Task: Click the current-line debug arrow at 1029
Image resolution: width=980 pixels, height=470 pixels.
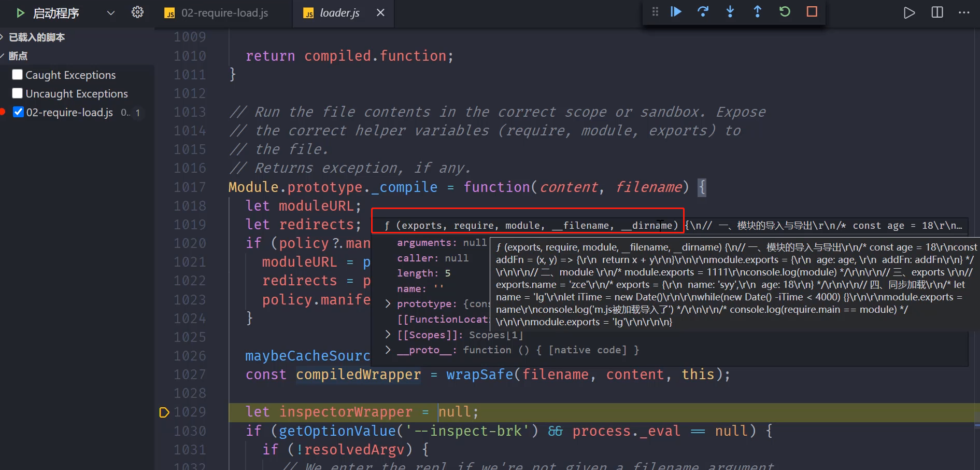Action: (164, 412)
